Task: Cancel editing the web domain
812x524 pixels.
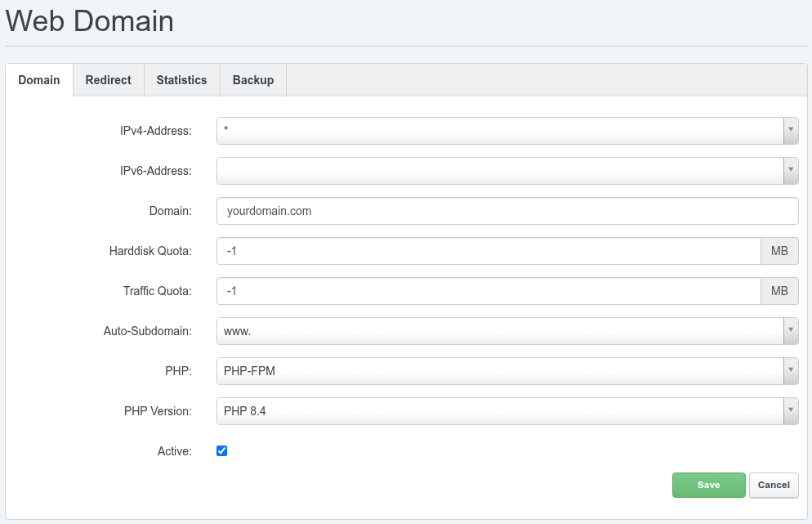Action: pyautogui.click(x=774, y=485)
